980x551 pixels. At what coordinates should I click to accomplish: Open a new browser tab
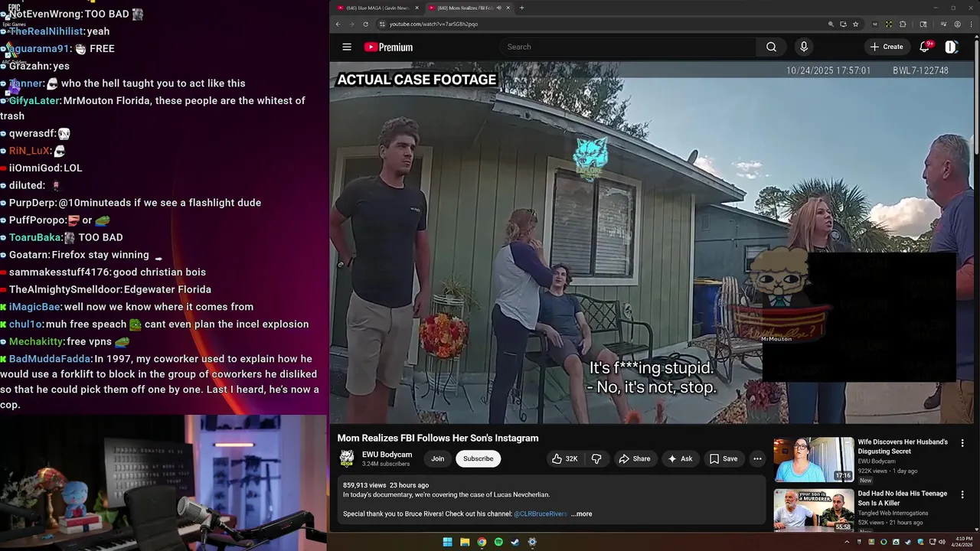(521, 8)
